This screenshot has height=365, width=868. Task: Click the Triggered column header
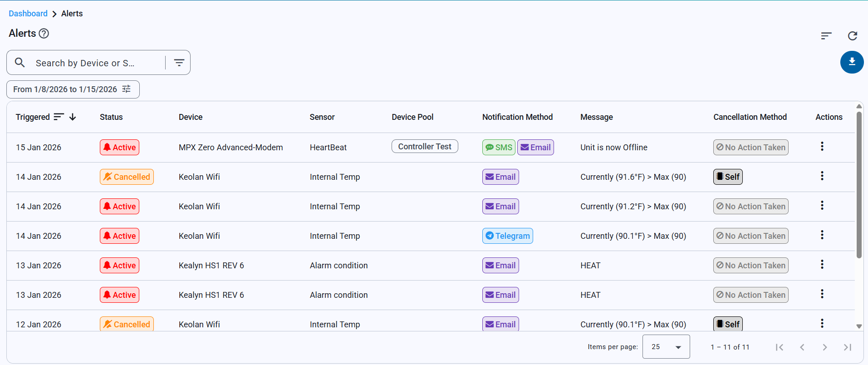pos(33,117)
